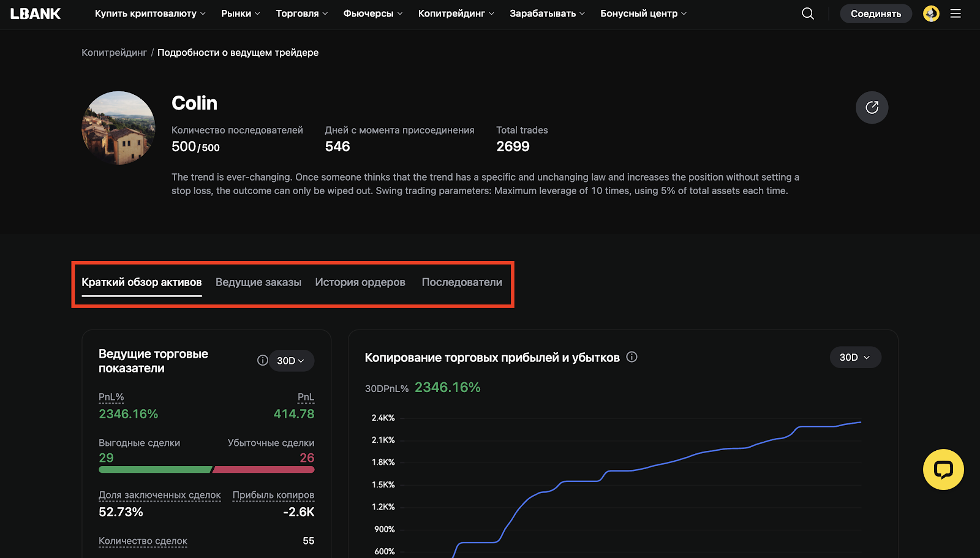Switch to the История ордеров tab
980x558 pixels.
[360, 282]
